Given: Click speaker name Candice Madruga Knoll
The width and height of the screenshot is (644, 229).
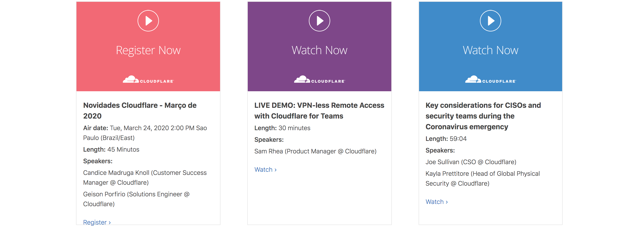Looking at the screenshot, I should (x=116, y=173).
